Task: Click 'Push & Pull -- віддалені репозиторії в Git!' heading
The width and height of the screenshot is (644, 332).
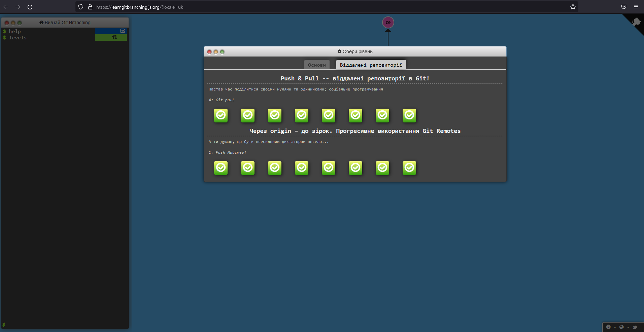Action: 355,78
